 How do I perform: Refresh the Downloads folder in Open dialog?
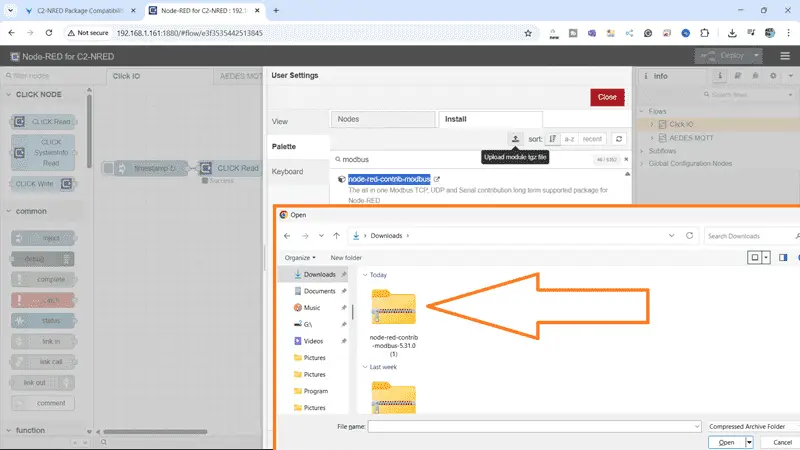tap(689, 236)
